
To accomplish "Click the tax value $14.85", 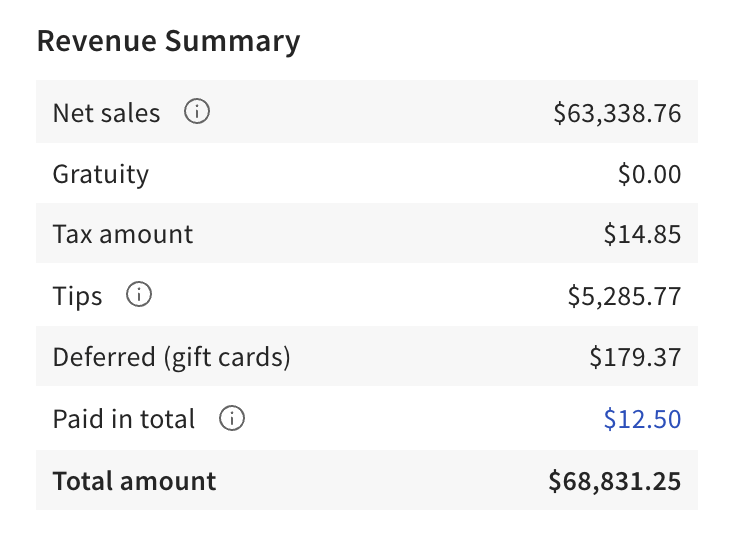I will (x=642, y=235).
